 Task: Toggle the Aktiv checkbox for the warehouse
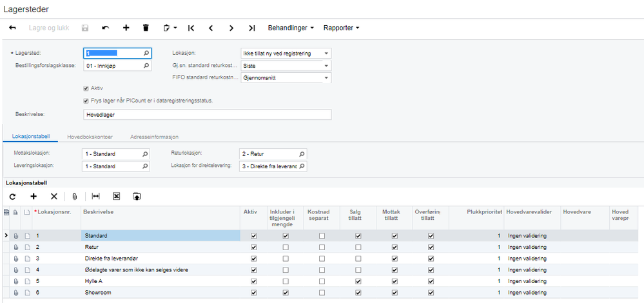(86, 88)
